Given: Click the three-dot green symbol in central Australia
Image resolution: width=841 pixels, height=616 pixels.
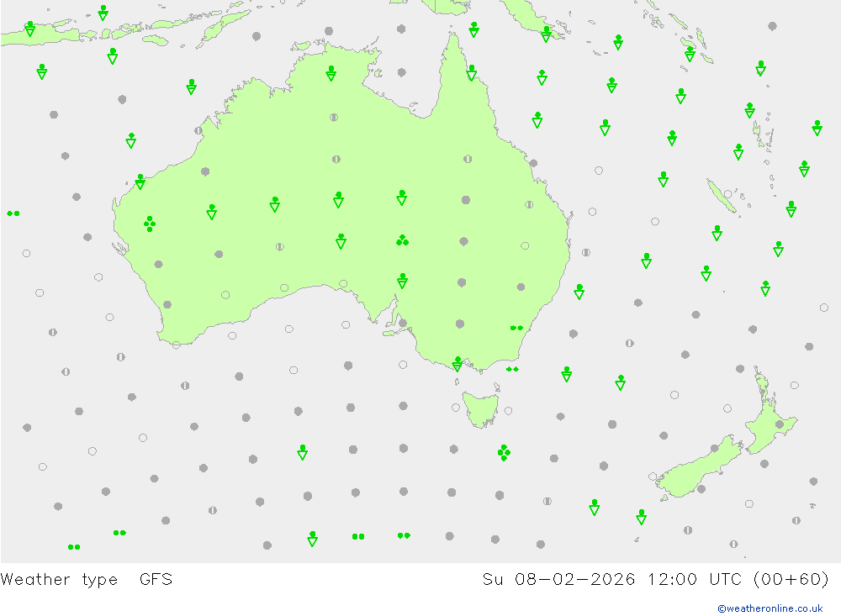Looking at the screenshot, I should 402,240.
